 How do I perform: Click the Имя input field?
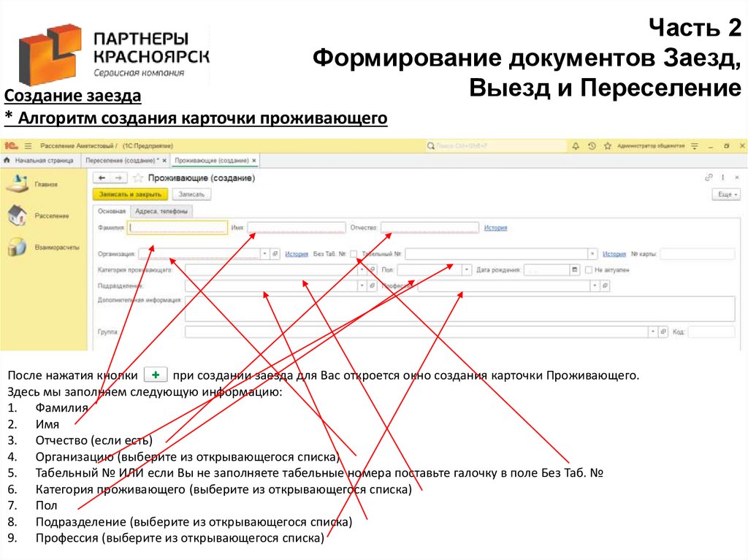point(297,228)
